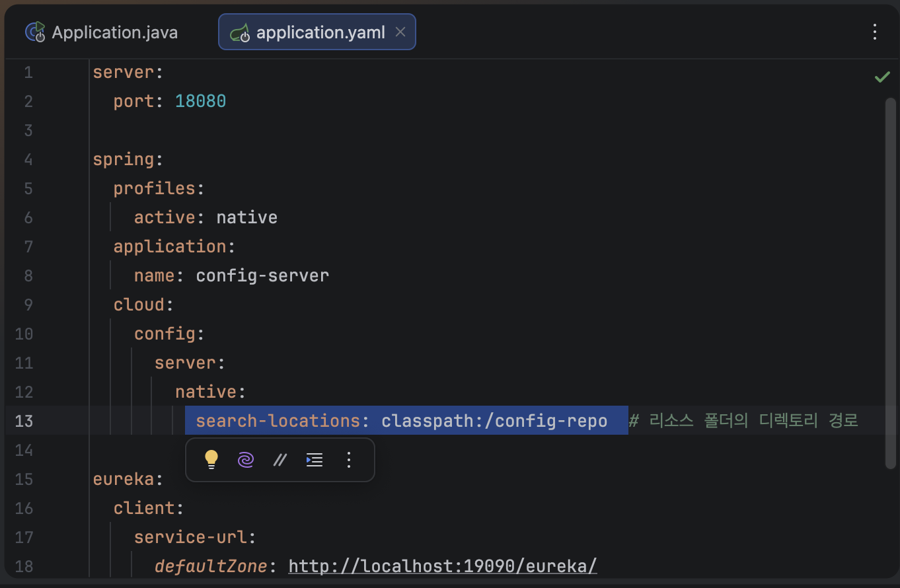Click the 'active: native' line text
Image resolution: width=900 pixels, height=588 pixels.
coord(206,217)
